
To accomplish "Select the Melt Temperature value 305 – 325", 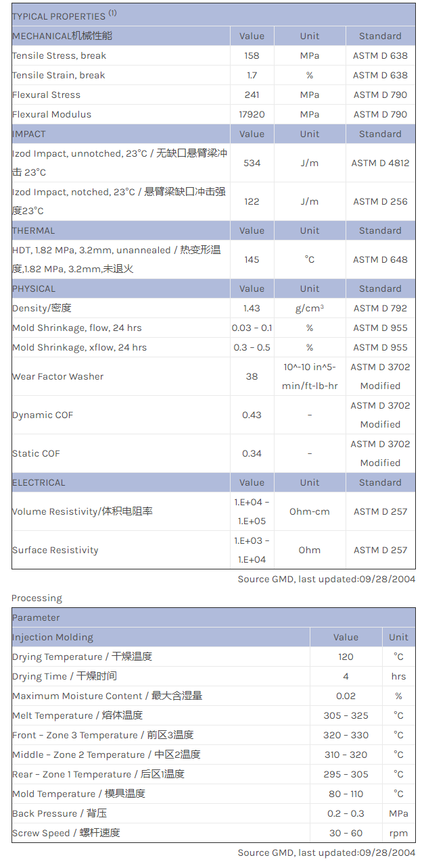I will point(346,715).
